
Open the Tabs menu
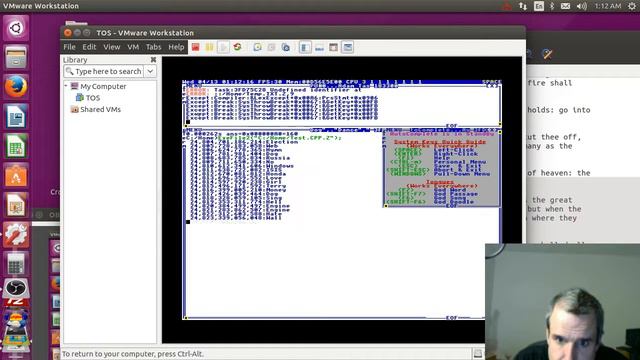(x=153, y=47)
